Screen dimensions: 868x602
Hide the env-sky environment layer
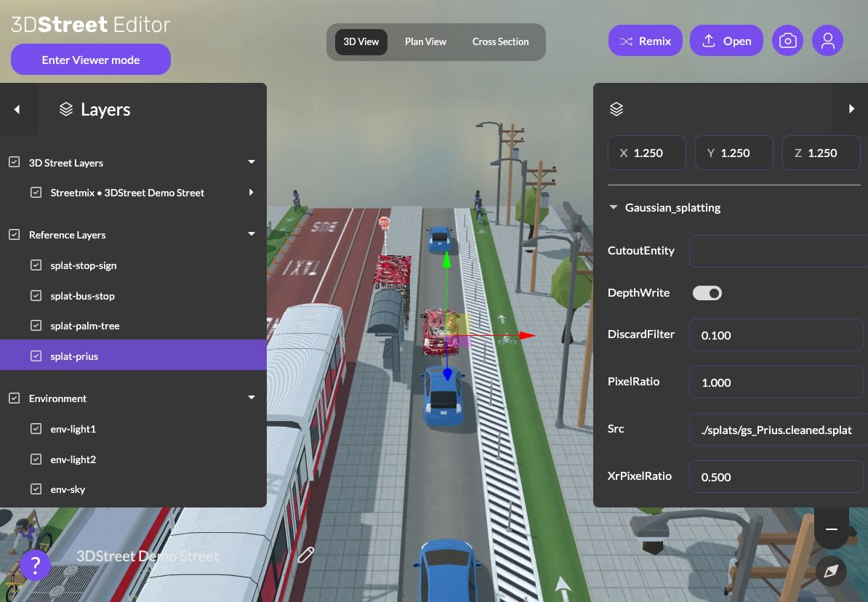point(36,489)
